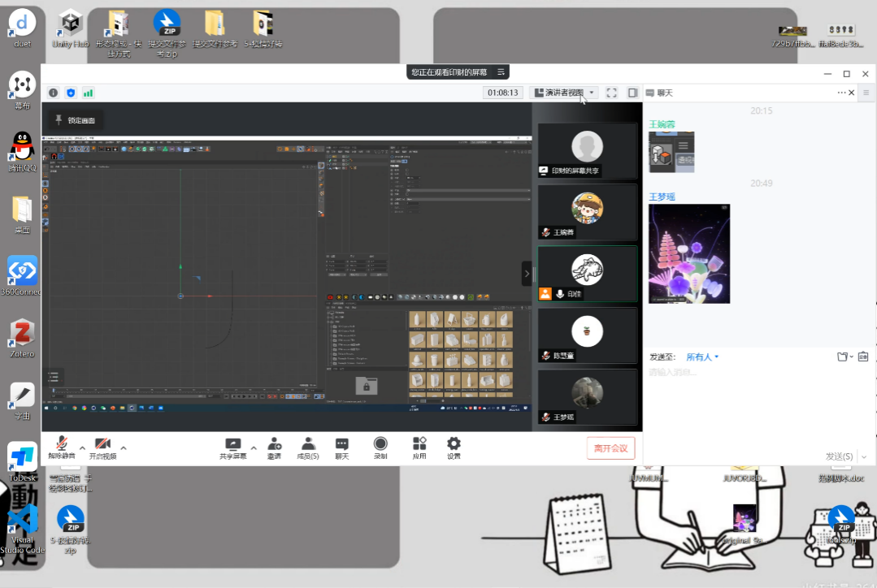Open the flower image from 王梦瑶
The height and width of the screenshot is (588, 877).
(x=688, y=253)
